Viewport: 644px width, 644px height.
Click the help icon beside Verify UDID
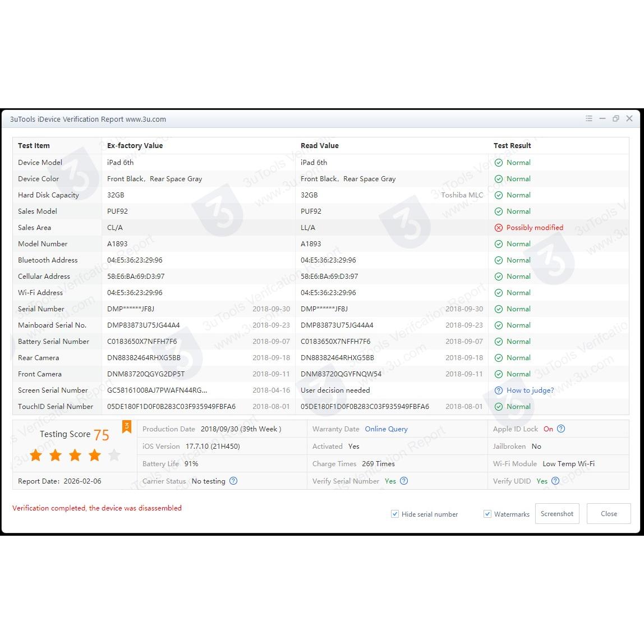555,481
